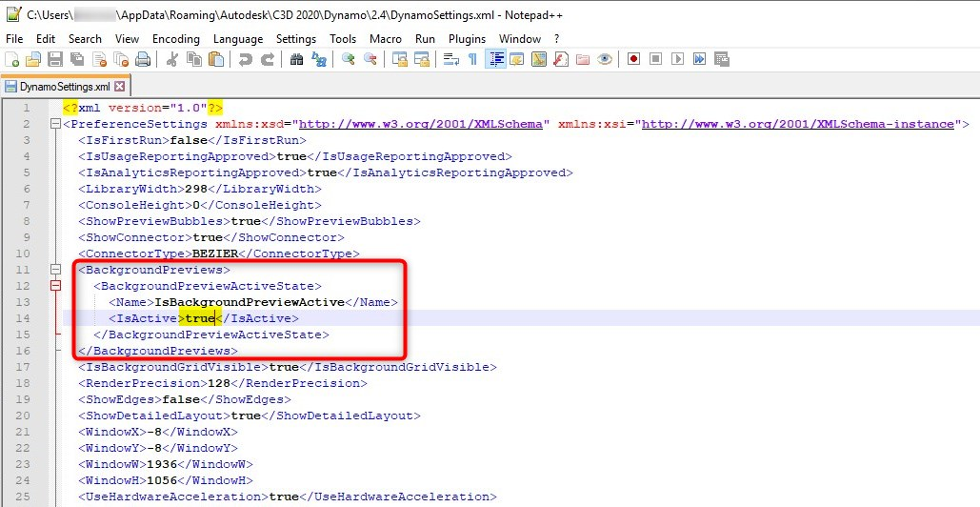Click the XMLSchema-instance URL link
The image size is (980, 507).
point(798,124)
